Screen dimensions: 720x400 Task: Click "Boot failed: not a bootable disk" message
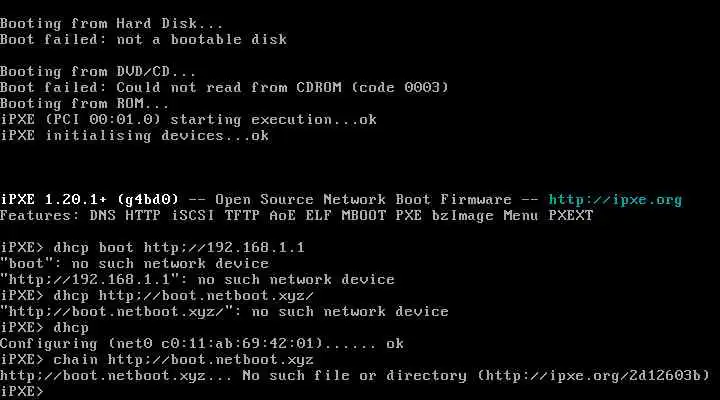tap(143, 39)
